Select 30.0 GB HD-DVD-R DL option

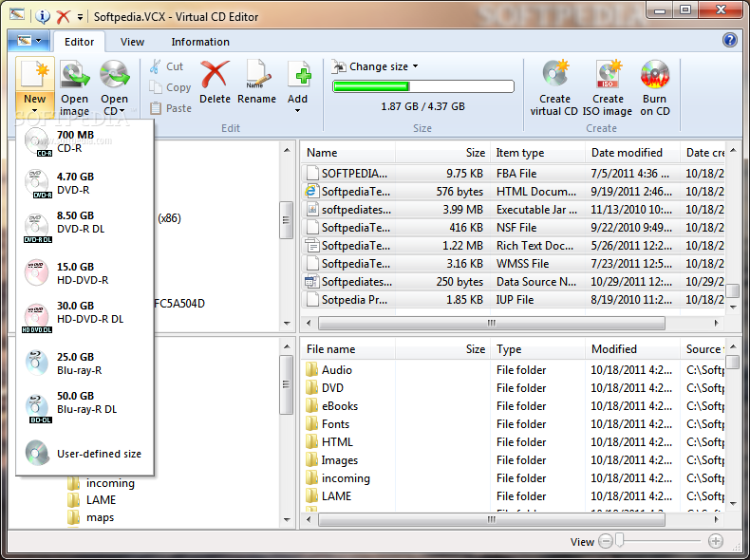click(85, 315)
